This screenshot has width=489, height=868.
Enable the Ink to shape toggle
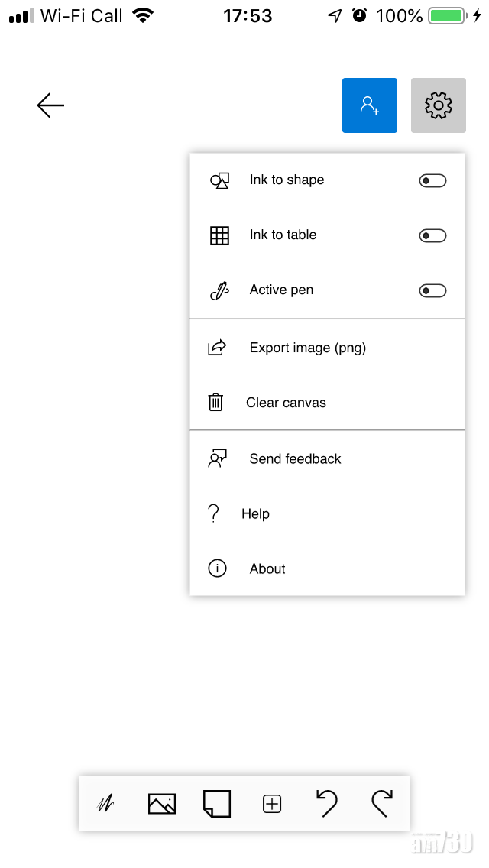[x=432, y=181]
